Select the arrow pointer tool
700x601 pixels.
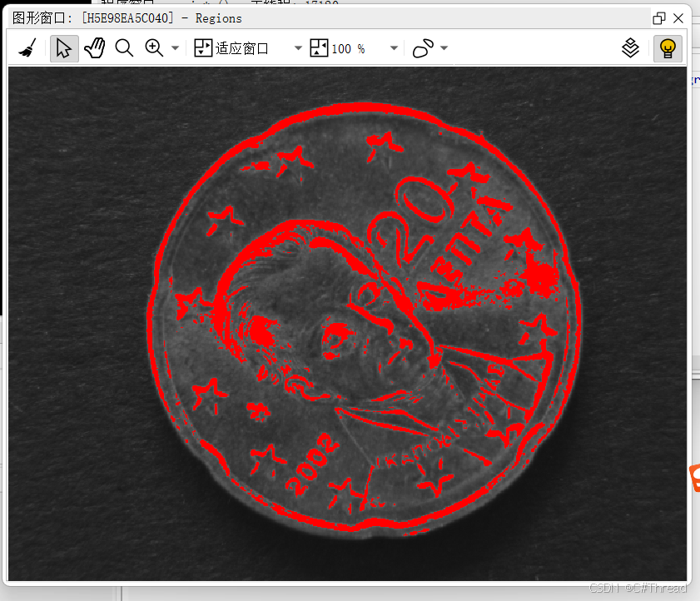[x=64, y=48]
